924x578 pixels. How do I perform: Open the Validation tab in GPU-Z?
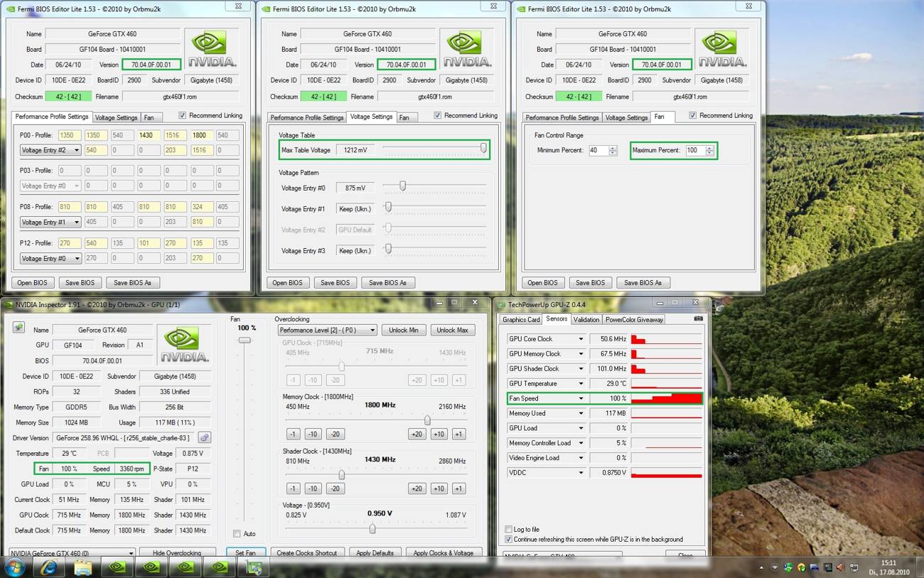586,319
